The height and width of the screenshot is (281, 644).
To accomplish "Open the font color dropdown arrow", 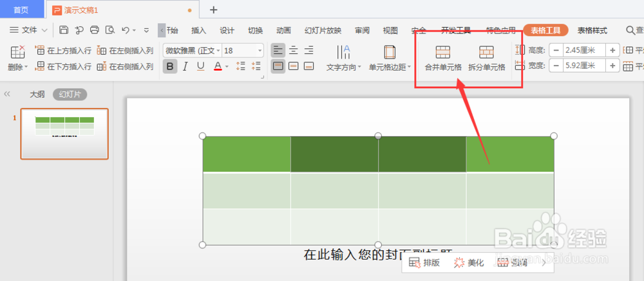I will click(227, 67).
